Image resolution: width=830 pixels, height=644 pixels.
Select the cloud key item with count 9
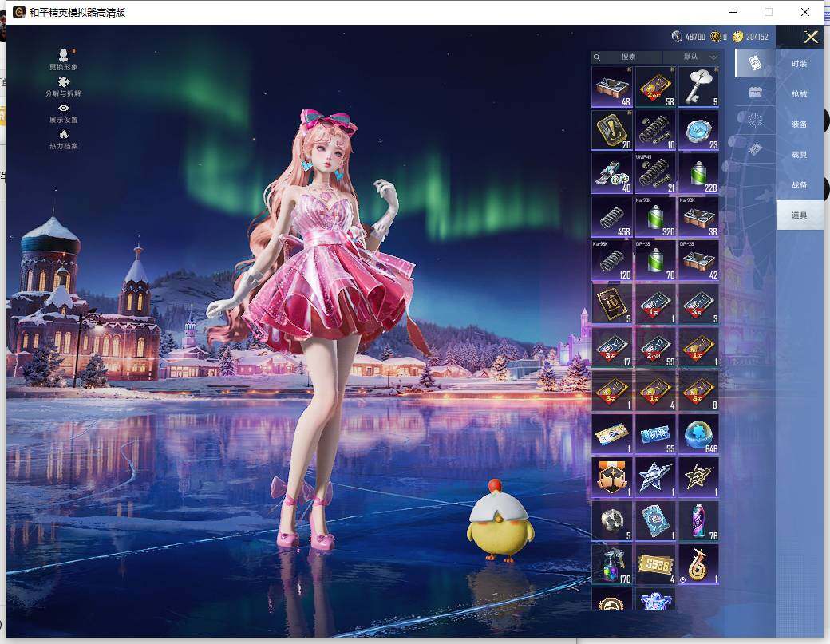[699, 86]
